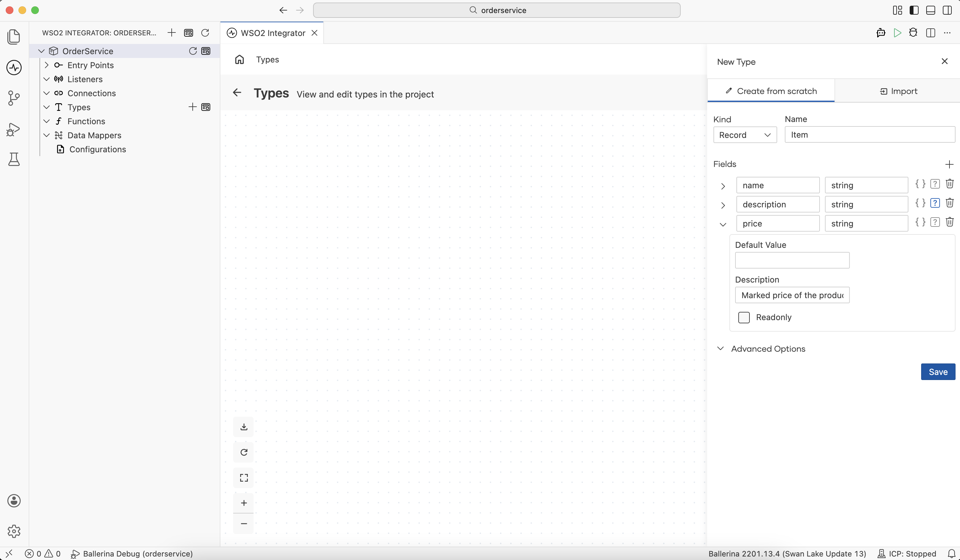This screenshot has width=960, height=560.
Task: Open the Kind Record dropdown
Action: pyautogui.click(x=745, y=135)
